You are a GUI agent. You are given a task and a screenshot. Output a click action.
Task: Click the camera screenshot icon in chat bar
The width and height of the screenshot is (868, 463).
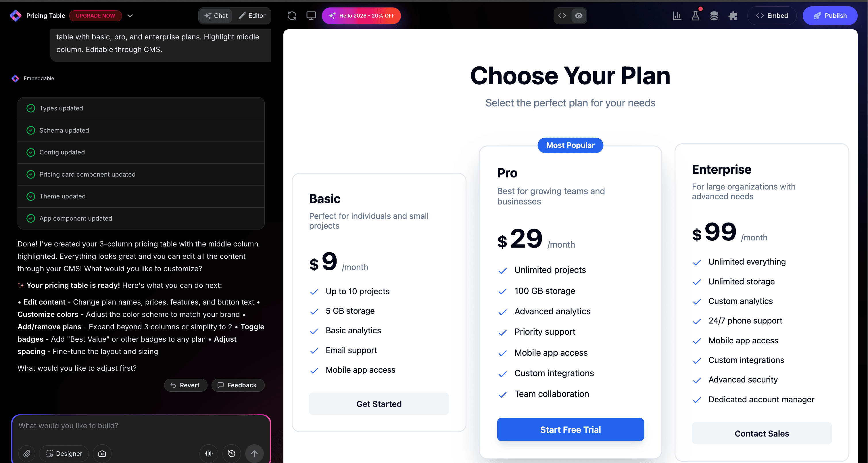point(102,454)
